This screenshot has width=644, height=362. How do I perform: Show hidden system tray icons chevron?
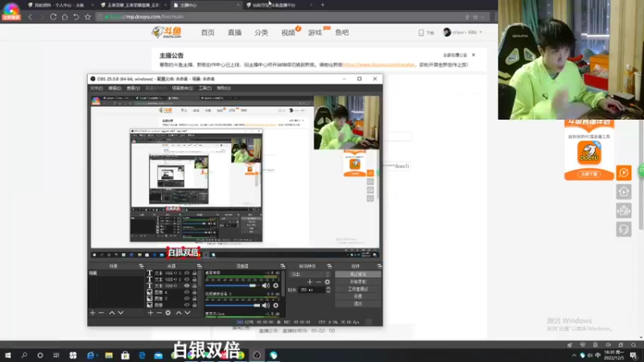(x=574, y=356)
